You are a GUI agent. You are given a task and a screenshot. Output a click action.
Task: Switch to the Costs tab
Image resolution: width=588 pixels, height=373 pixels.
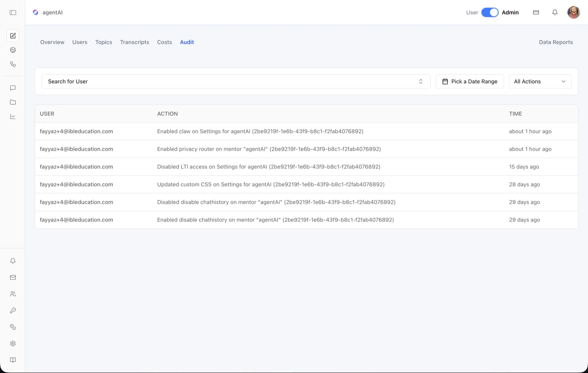[x=165, y=42]
